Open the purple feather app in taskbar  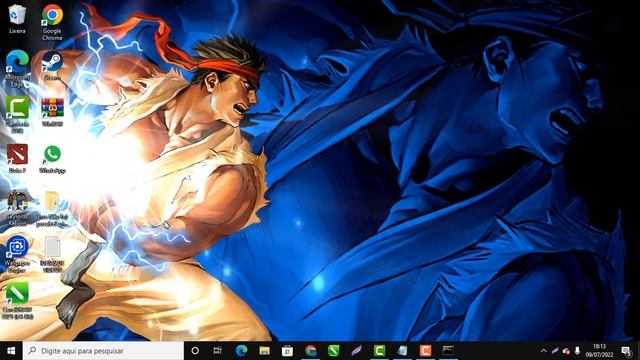click(356, 351)
